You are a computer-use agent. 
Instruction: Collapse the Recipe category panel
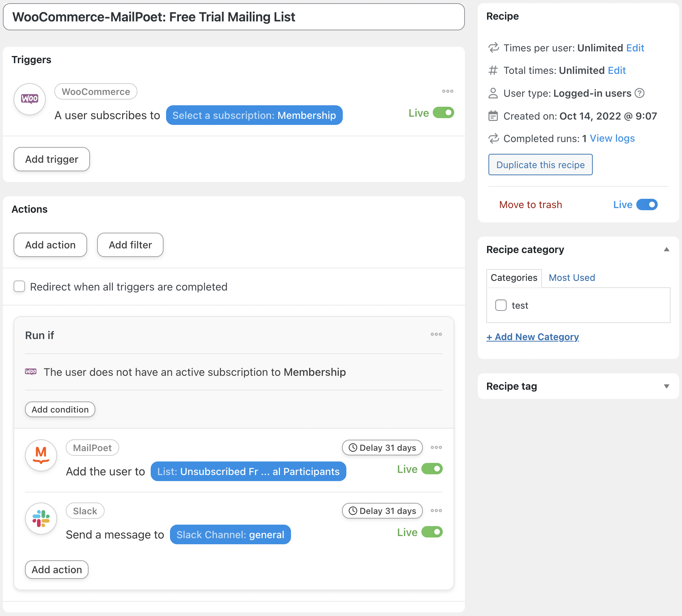(x=666, y=249)
